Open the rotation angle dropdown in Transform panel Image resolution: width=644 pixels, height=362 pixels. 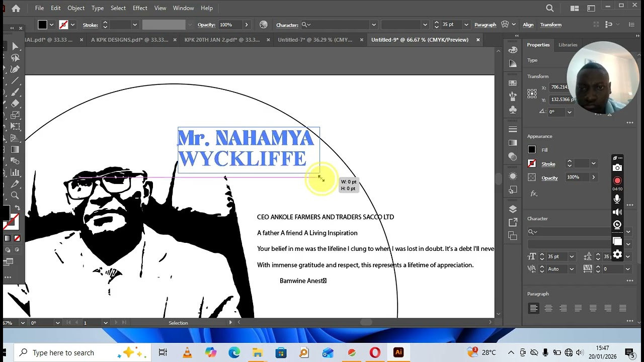569,112
